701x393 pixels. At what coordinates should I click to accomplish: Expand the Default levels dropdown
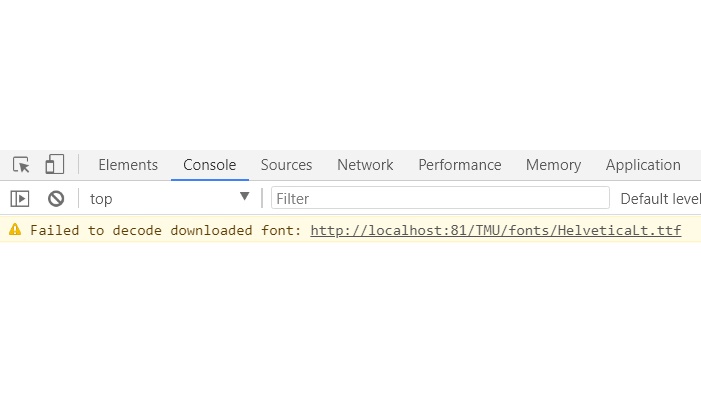coord(660,199)
